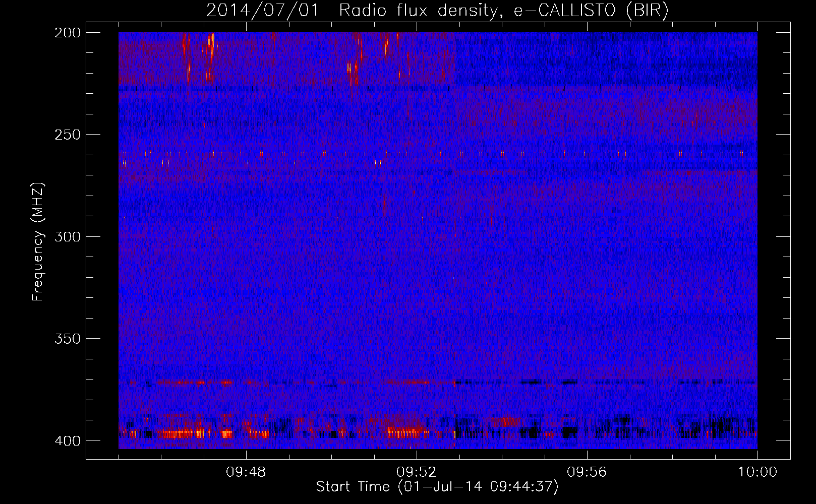816x504 pixels.
Task: Click the 250 frequency tick label
Action: (x=67, y=135)
